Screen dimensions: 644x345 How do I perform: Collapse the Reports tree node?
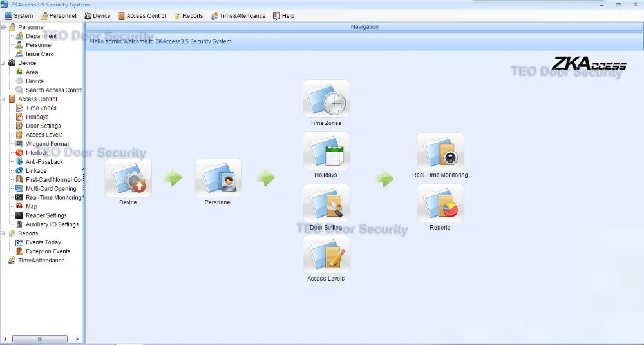tap(3, 233)
